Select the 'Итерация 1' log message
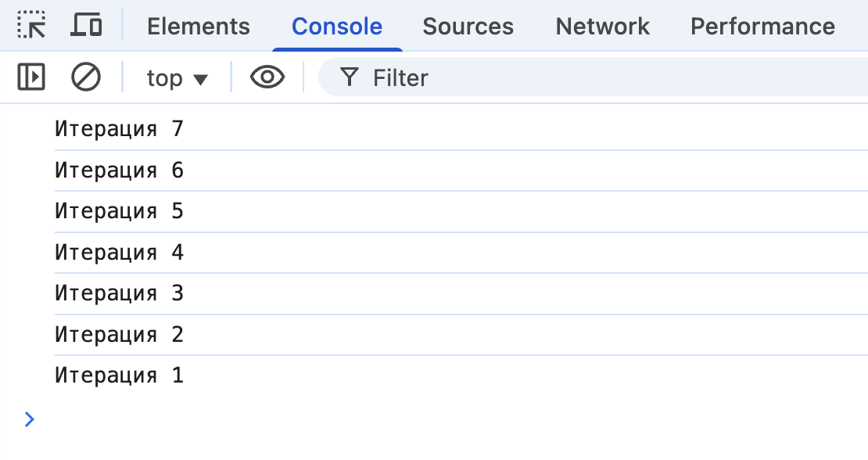 pyautogui.click(x=119, y=376)
